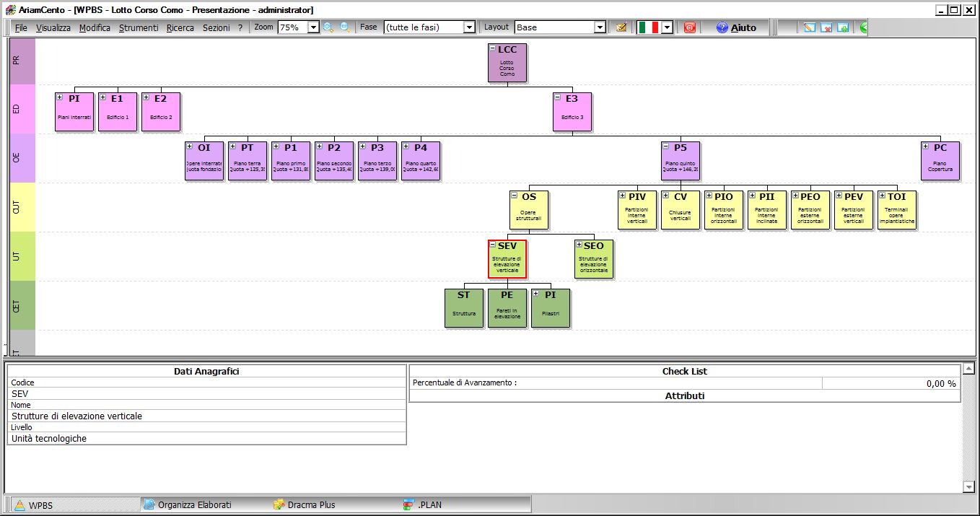Collapse the LCC root node
Screen dimensions: 980x516
[x=492, y=48]
